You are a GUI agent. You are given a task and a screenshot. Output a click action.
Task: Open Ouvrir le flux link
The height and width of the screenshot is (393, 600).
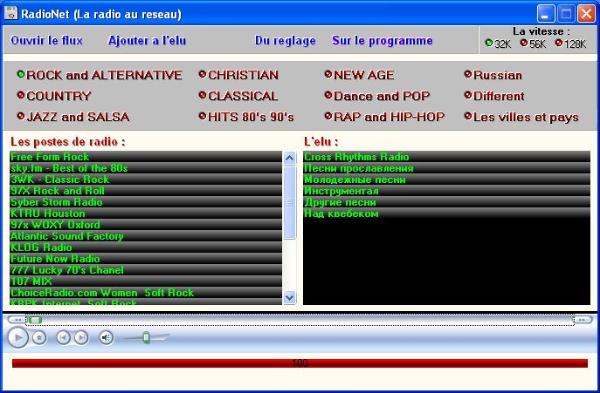point(47,40)
